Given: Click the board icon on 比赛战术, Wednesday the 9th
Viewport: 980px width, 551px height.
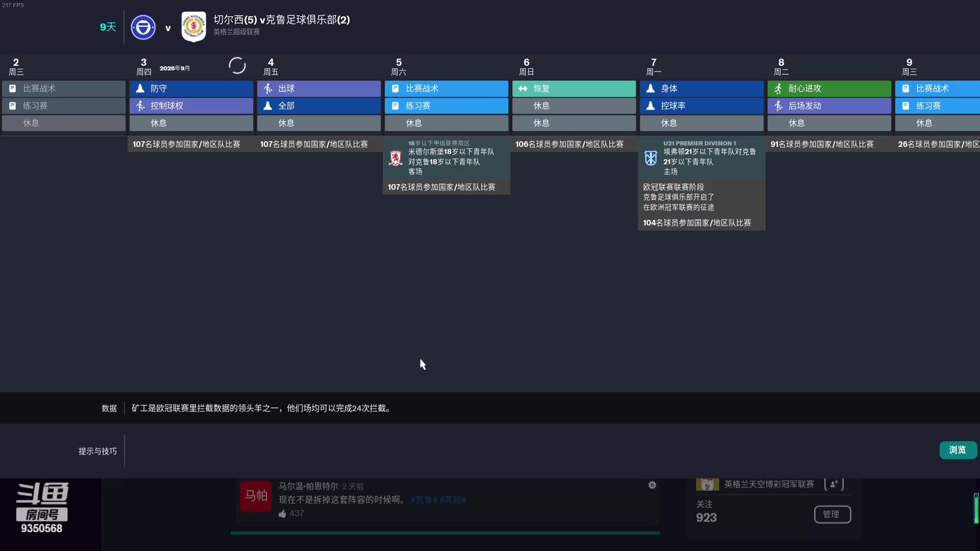Looking at the screenshot, I should 905,88.
